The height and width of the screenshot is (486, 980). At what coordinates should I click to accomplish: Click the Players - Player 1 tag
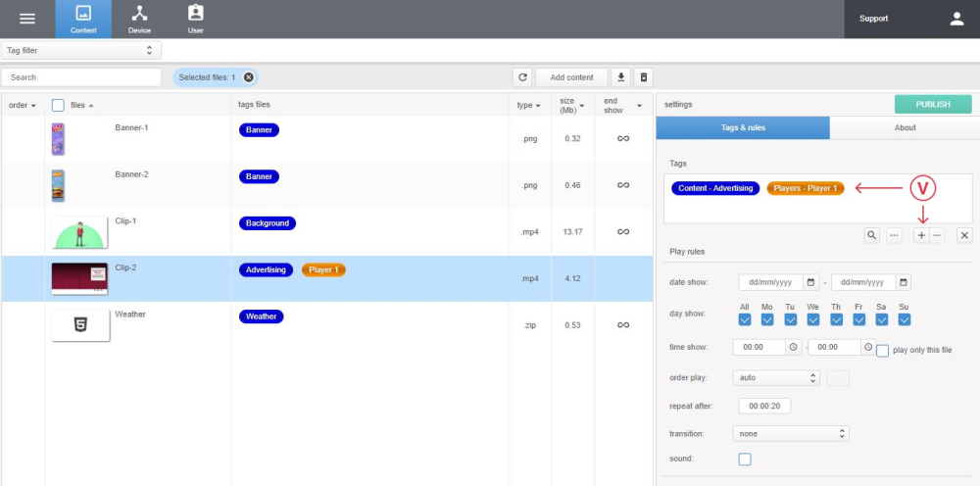806,188
